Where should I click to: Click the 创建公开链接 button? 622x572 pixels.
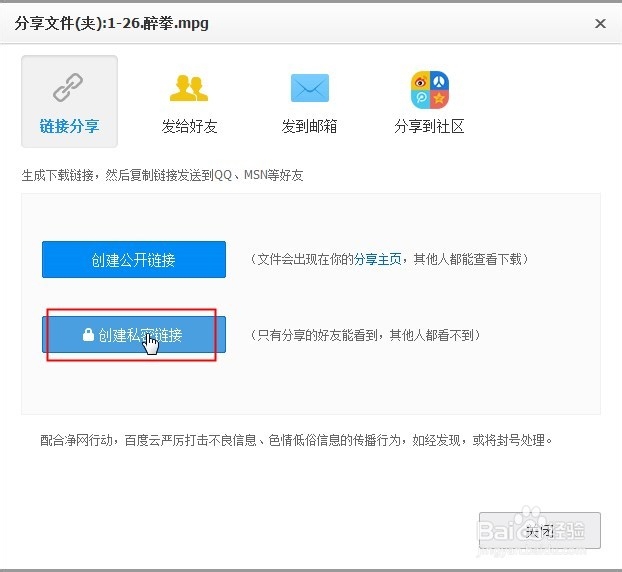(134, 259)
